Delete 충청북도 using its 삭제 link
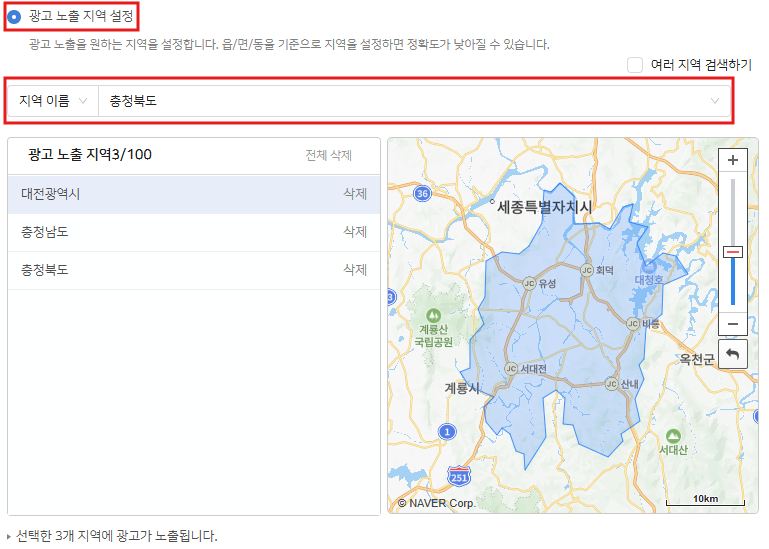This screenshot has height=549, width=769. pyautogui.click(x=354, y=270)
